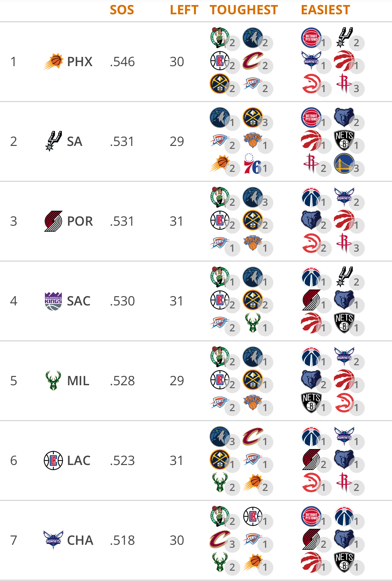Click the TOUGHEST column header

(x=244, y=10)
